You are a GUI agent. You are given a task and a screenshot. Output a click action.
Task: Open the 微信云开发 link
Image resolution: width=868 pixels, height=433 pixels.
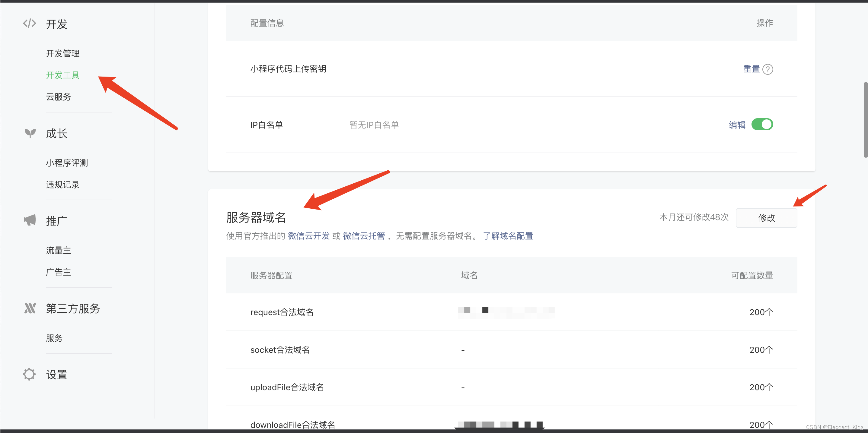pyautogui.click(x=309, y=236)
